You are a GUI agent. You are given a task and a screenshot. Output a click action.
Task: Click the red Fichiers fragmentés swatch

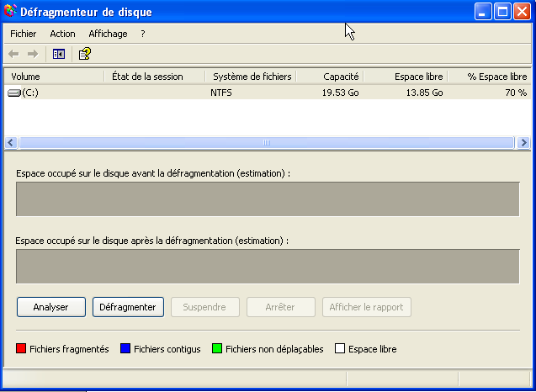pyautogui.click(x=21, y=348)
